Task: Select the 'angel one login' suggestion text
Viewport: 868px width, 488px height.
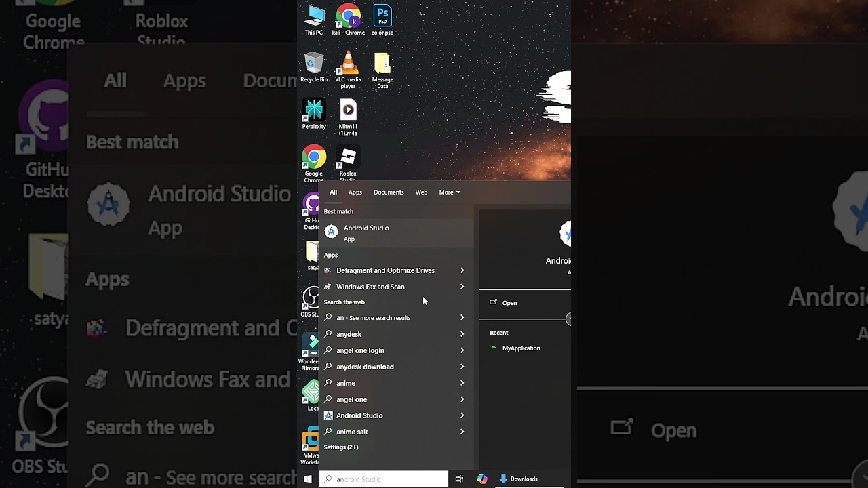Action: [360, 350]
